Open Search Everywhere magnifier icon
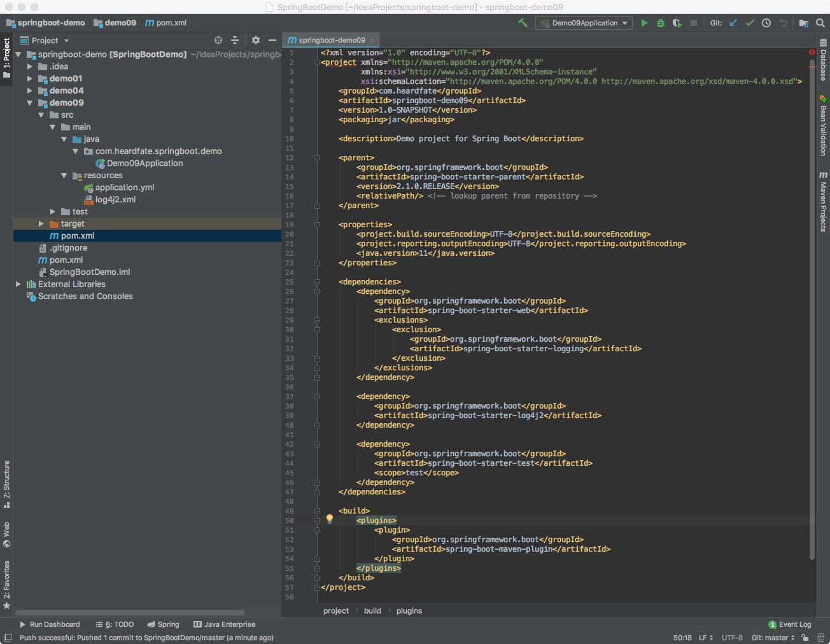The width and height of the screenshot is (830, 644). (820, 23)
